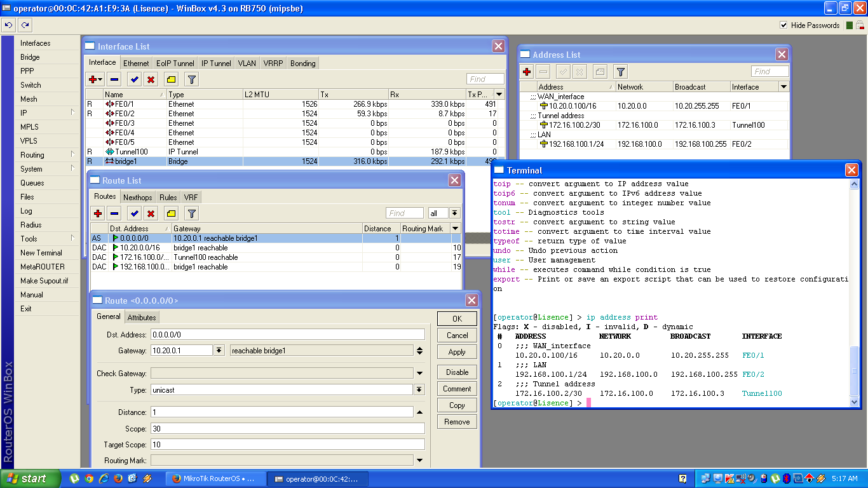Switch to the VLAN tab
This screenshot has height=488, width=868.
point(247,63)
